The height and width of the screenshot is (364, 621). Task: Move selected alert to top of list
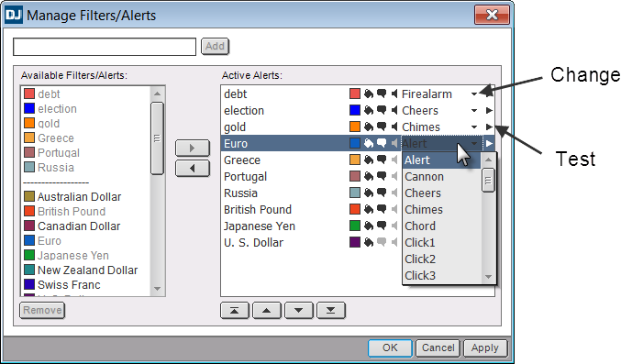point(235,311)
